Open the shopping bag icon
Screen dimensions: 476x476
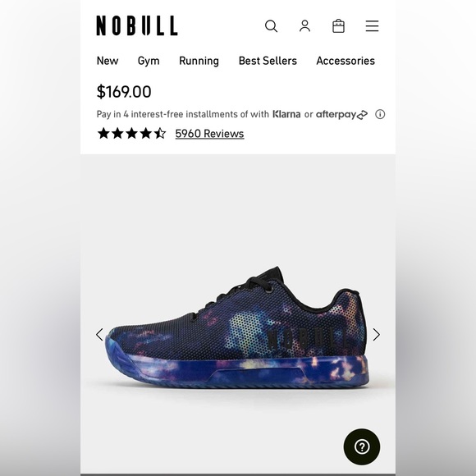338,26
